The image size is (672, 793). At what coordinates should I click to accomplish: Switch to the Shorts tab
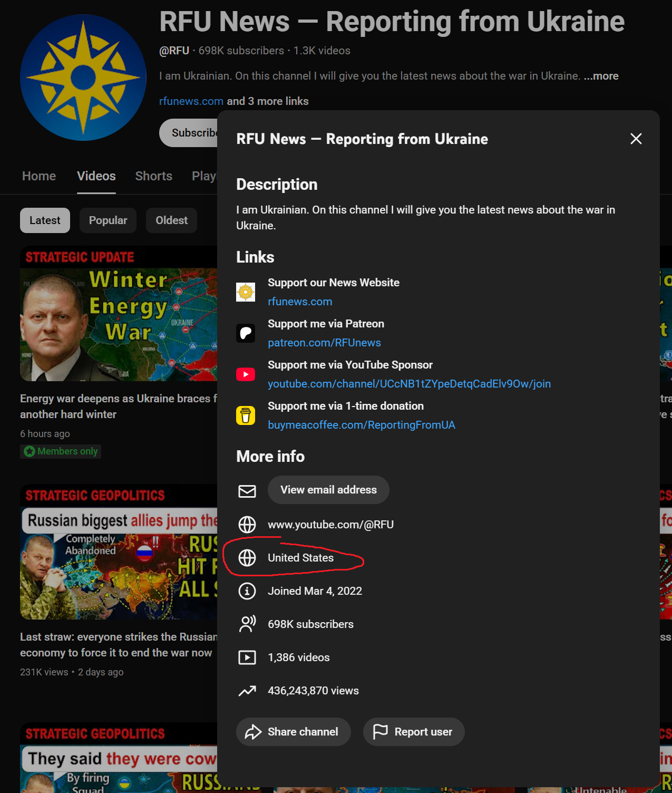(154, 176)
